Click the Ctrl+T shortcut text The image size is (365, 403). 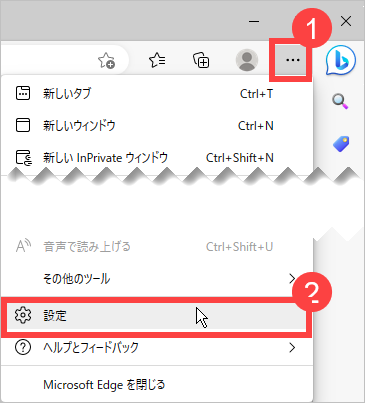(257, 94)
